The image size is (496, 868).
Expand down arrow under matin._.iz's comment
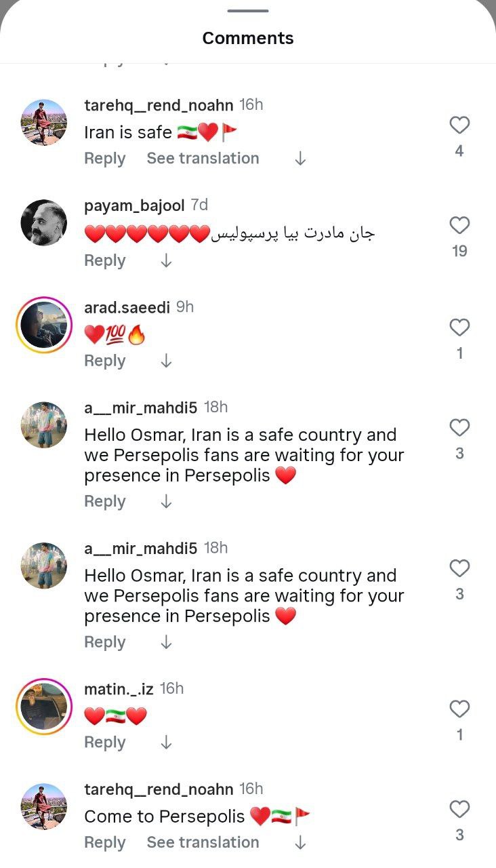pos(166,743)
